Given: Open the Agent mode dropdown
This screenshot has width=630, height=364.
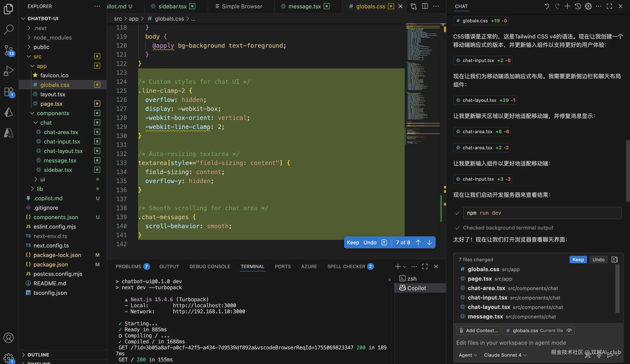Looking at the screenshot, I should [468, 355].
